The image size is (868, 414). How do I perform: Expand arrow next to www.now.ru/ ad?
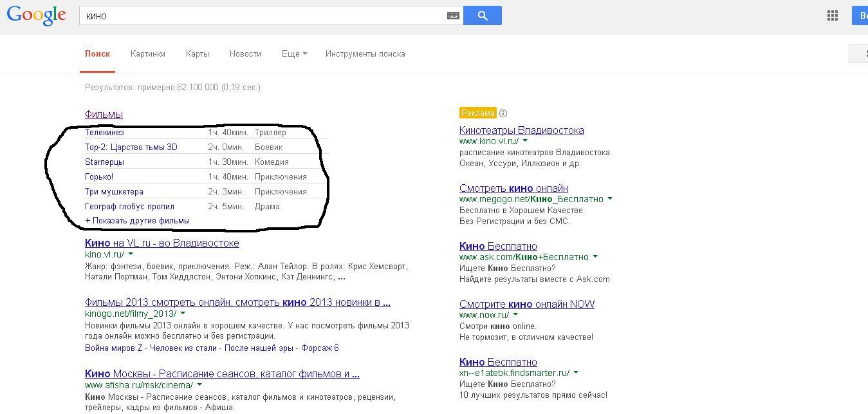[515, 315]
